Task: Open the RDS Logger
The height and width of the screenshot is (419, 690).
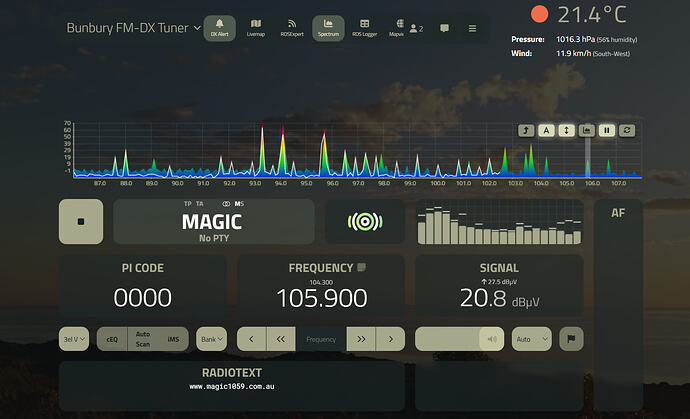Action: (x=364, y=28)
